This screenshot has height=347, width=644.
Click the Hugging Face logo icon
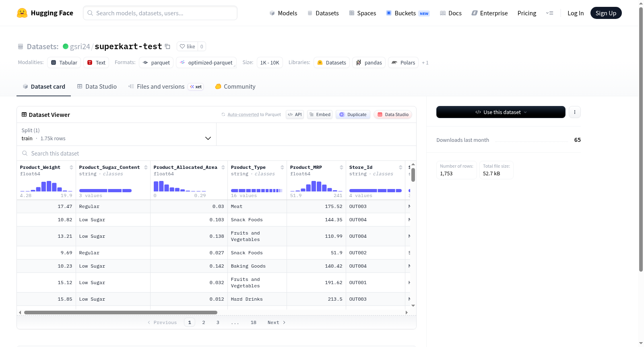pos(22,13)
